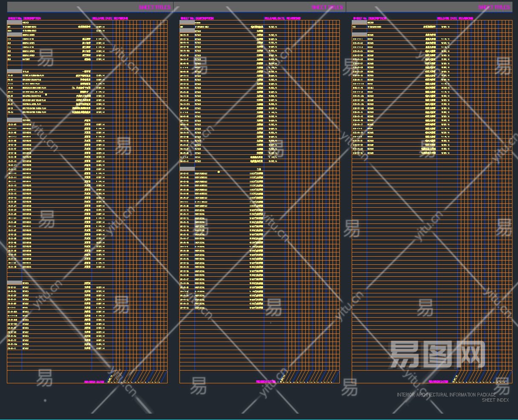Click the SHEET INDEX text at bottom right
The height and width of the screenshot is (420, 518).
pos(495,400)
